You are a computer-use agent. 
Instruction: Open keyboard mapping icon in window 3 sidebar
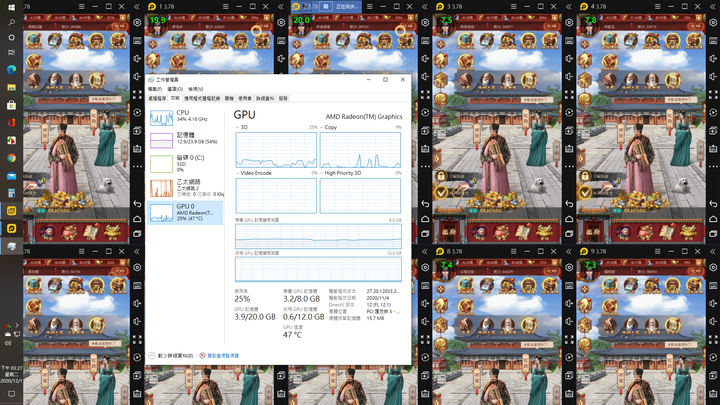569,40
